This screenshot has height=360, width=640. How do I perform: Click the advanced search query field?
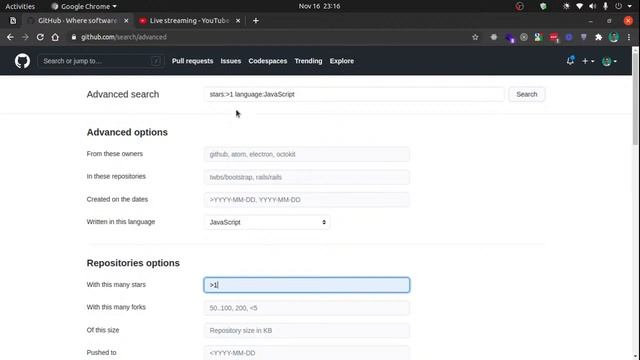tap(354, 94)
